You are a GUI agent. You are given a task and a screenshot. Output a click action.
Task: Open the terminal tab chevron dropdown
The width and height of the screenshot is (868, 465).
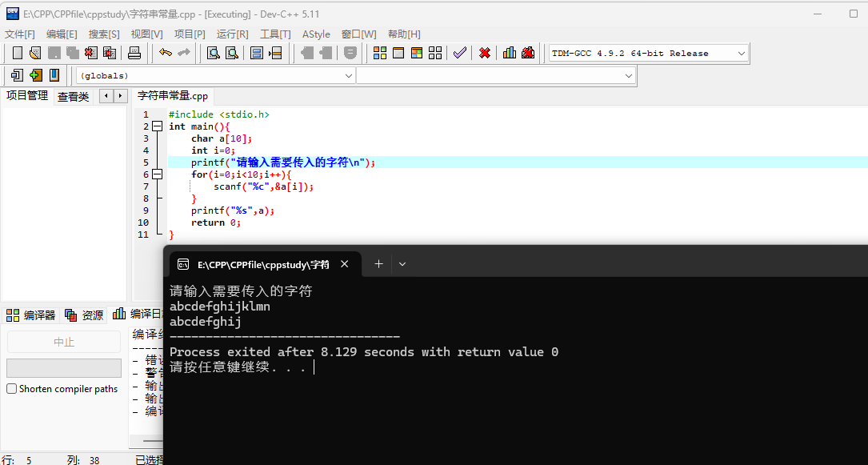402,263
